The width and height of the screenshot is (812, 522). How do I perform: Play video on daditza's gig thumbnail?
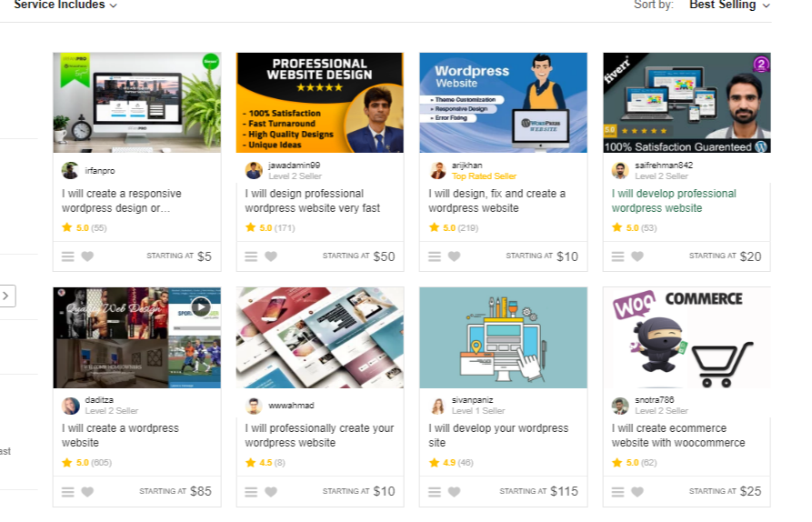point(201,307)
